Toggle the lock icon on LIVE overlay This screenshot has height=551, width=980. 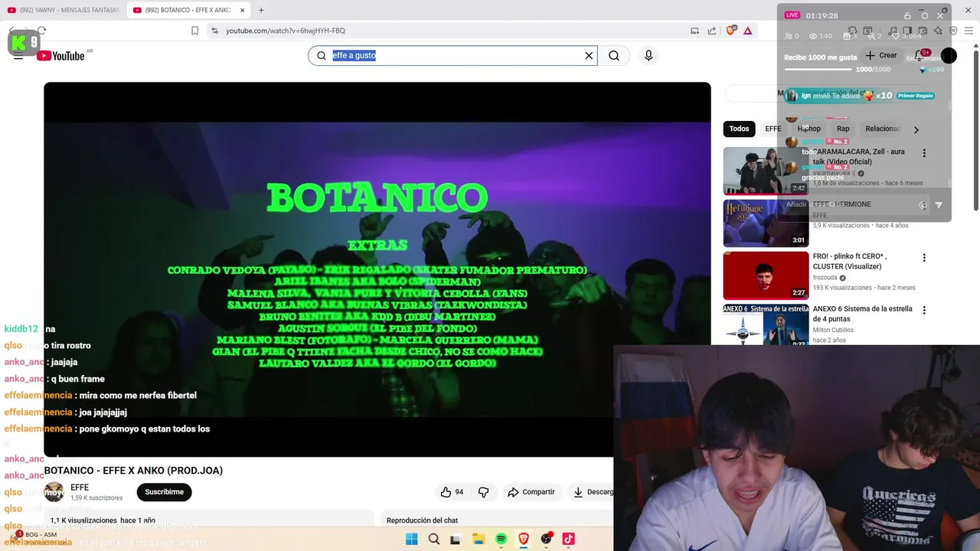907,15
